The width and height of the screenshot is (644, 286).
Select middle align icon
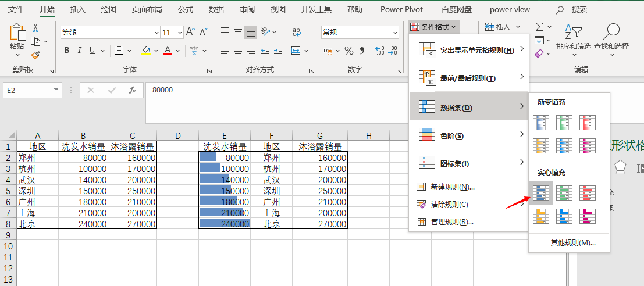tap(238, 31)
